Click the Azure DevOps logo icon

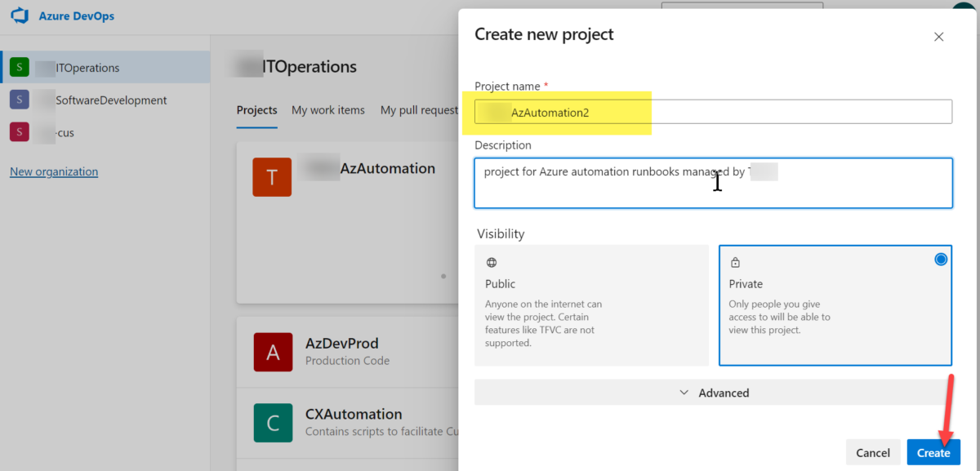(20, 16)
